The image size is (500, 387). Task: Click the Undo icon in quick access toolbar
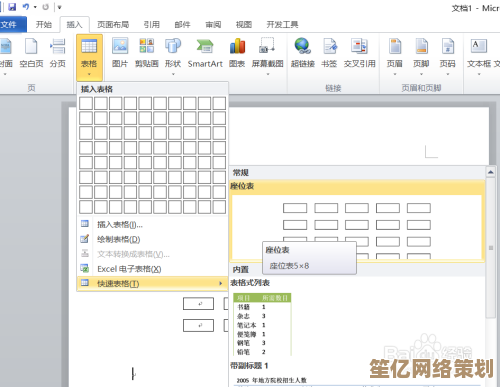[26, 7]
